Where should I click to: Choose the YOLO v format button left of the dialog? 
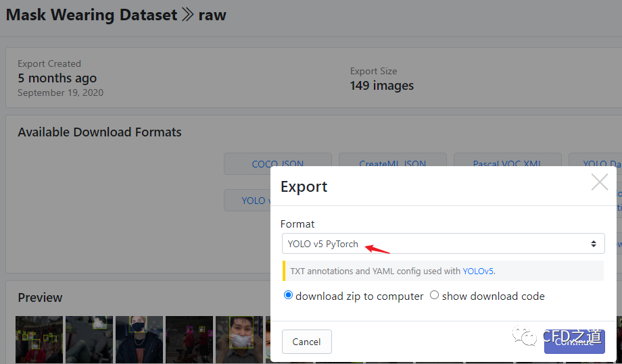(x=247, y=200)
